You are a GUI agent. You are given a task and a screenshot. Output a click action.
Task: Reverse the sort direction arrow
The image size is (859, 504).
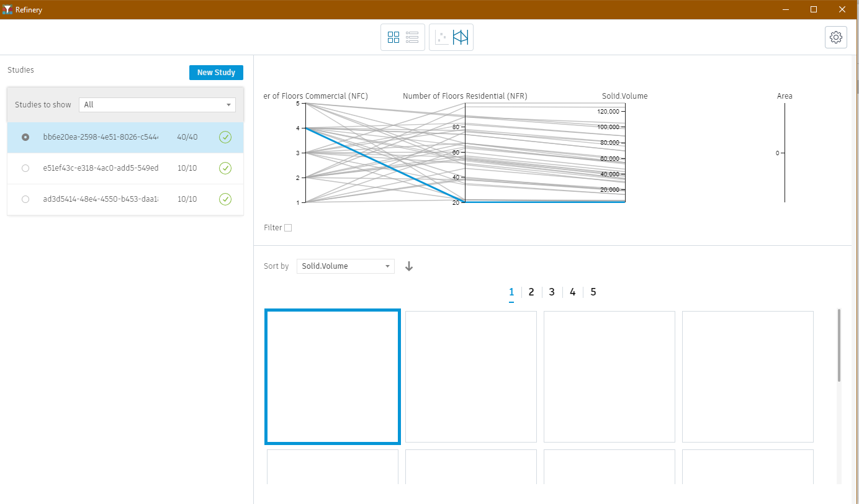409,266
